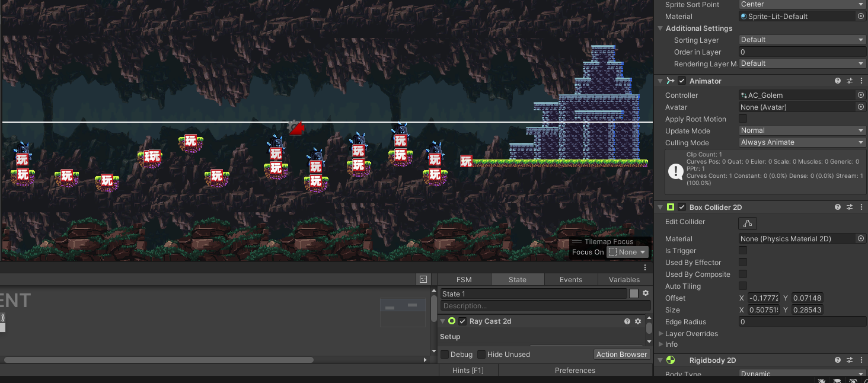Enable Hide Unused checkbox
Screen dimensions: 868x383
click(x=481, y=355)
